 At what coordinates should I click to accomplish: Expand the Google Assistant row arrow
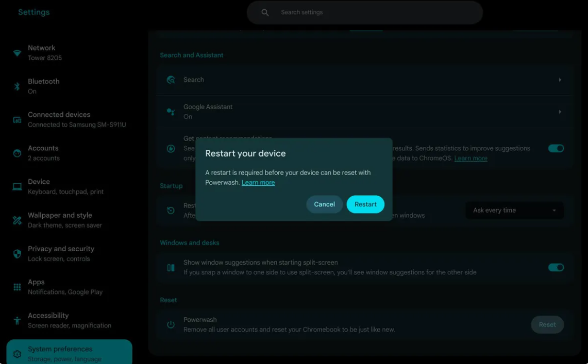[x=560, y=112]
